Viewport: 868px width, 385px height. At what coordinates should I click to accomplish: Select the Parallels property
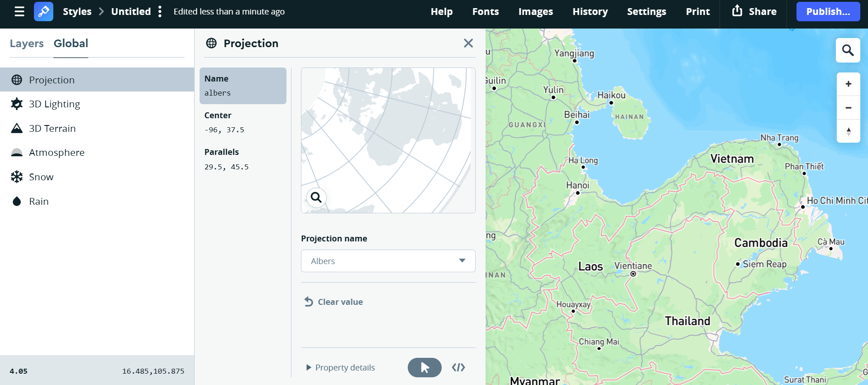pos(243,159)
